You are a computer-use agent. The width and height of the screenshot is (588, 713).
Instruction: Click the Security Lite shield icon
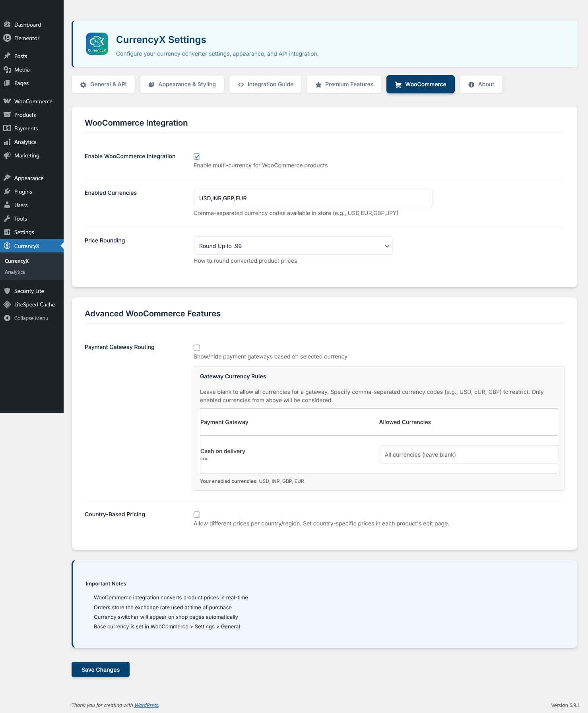7,291
